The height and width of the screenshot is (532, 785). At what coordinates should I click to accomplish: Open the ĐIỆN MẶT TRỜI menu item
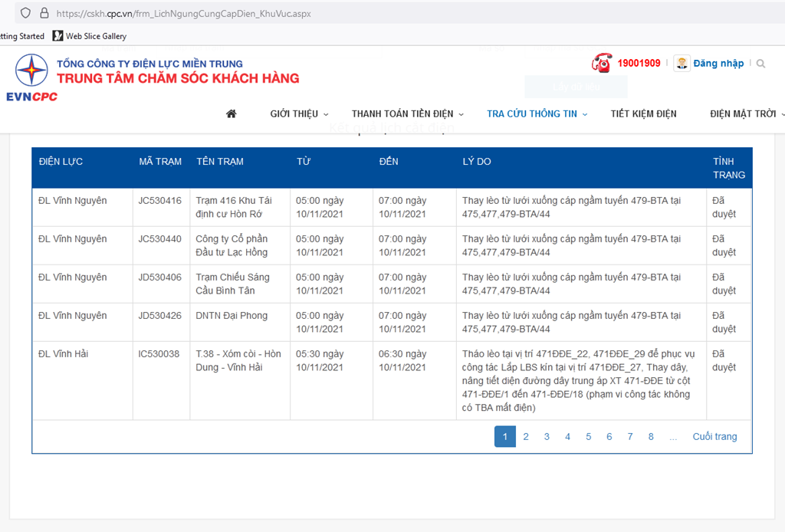point(744,114)
